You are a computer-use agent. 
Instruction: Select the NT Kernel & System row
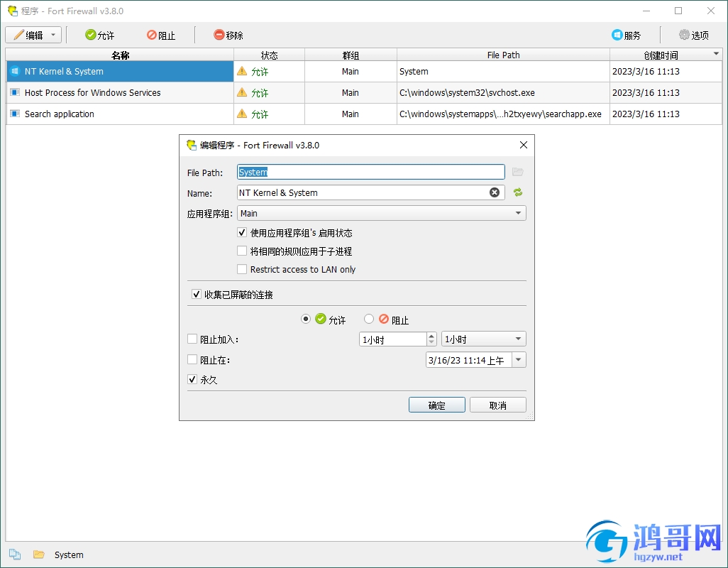(x=364, y=72)
